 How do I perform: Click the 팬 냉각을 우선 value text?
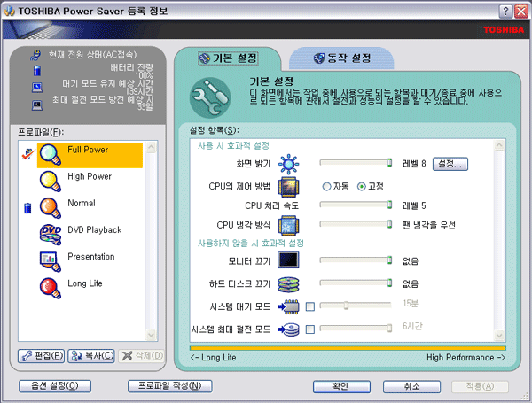[x=429, y=225]
